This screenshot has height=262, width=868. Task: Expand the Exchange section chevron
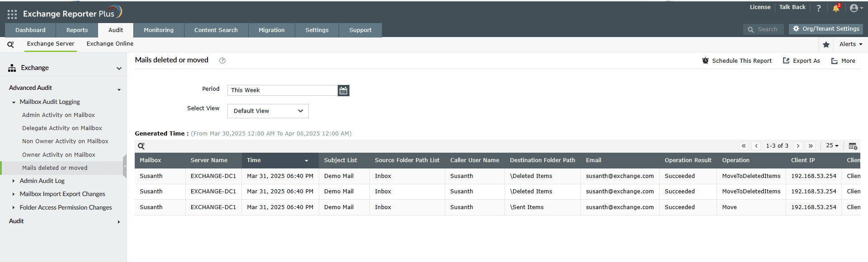coord(119,69)
